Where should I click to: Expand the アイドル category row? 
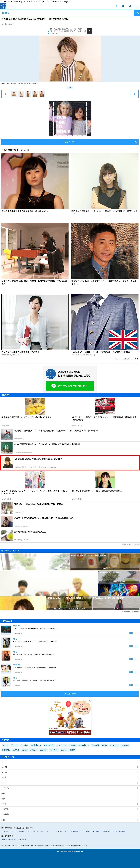70,788
